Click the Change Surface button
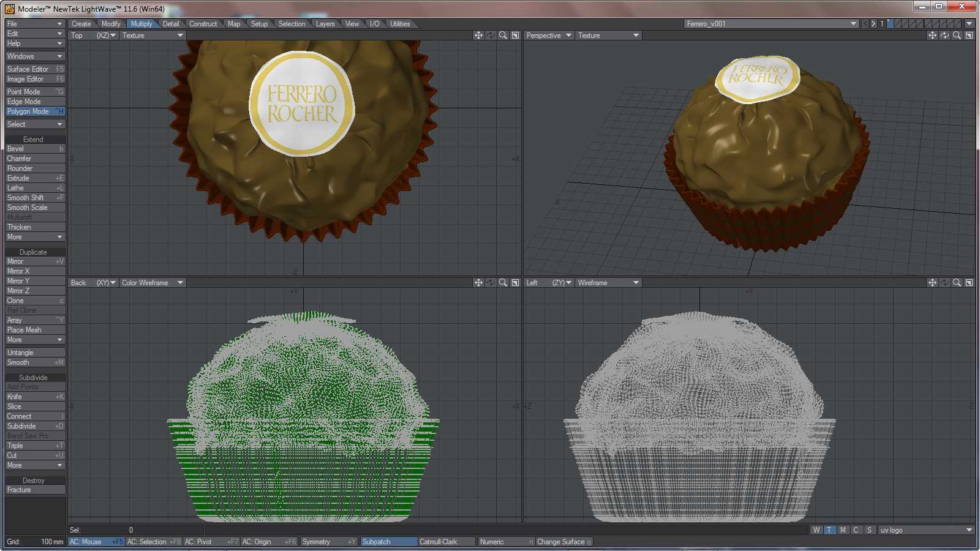This screenshot has height=551, width=980. (x=564, y=542)
